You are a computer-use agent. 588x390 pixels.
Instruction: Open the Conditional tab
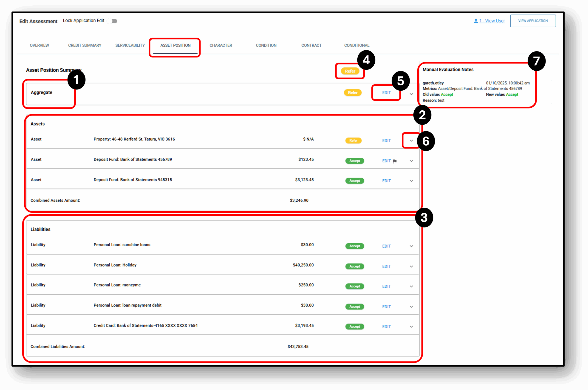[356, 45]
